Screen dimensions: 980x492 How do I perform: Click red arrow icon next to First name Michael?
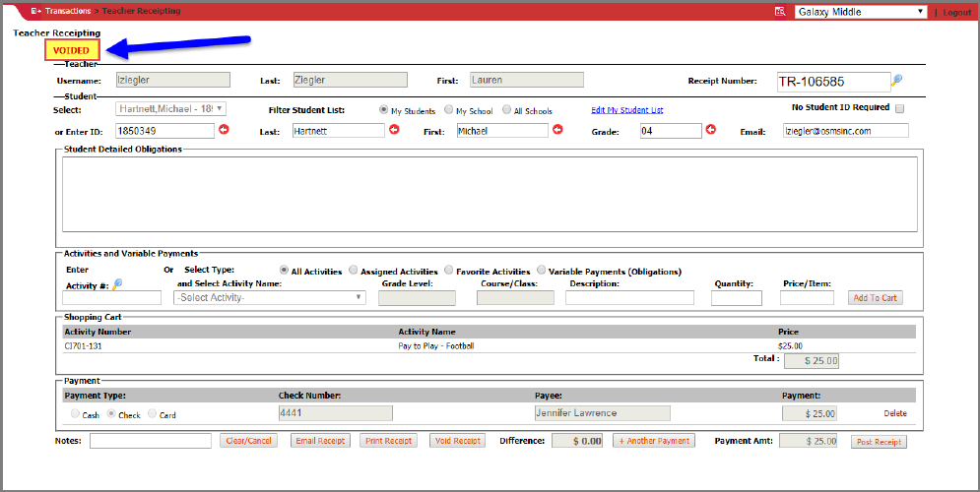click(558, 129)
